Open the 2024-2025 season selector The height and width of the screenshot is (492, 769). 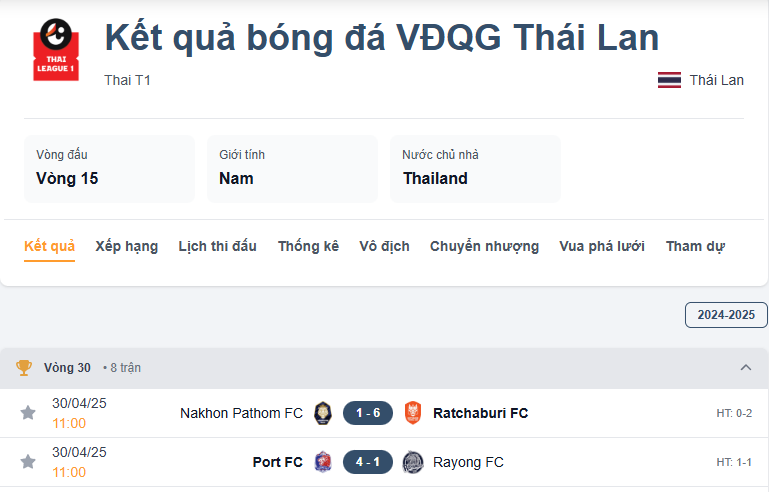[x=726, y=314]
